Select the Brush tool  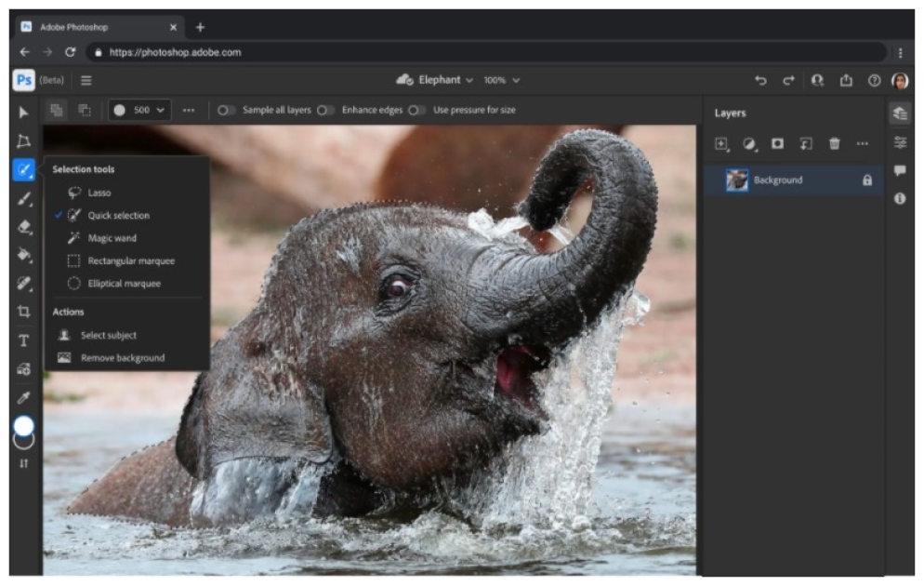[23, 199]
